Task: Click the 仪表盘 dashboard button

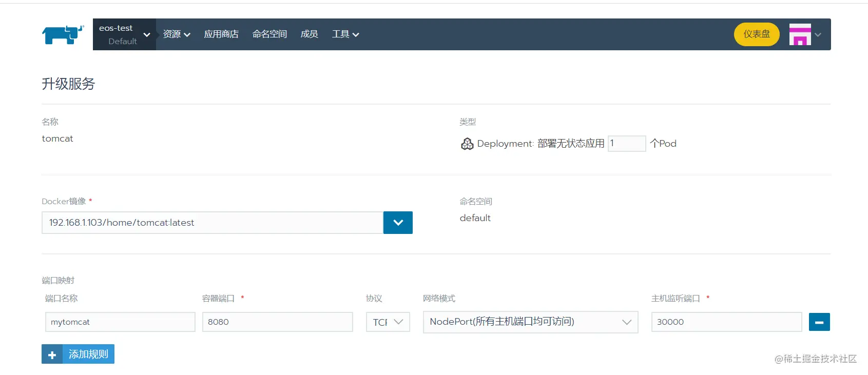Action: (757, 34)
